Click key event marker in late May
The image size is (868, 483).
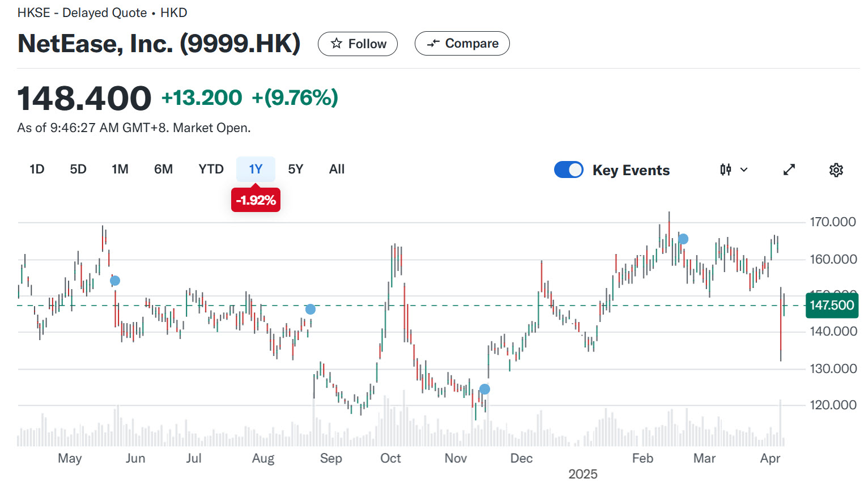coord(115,281)
